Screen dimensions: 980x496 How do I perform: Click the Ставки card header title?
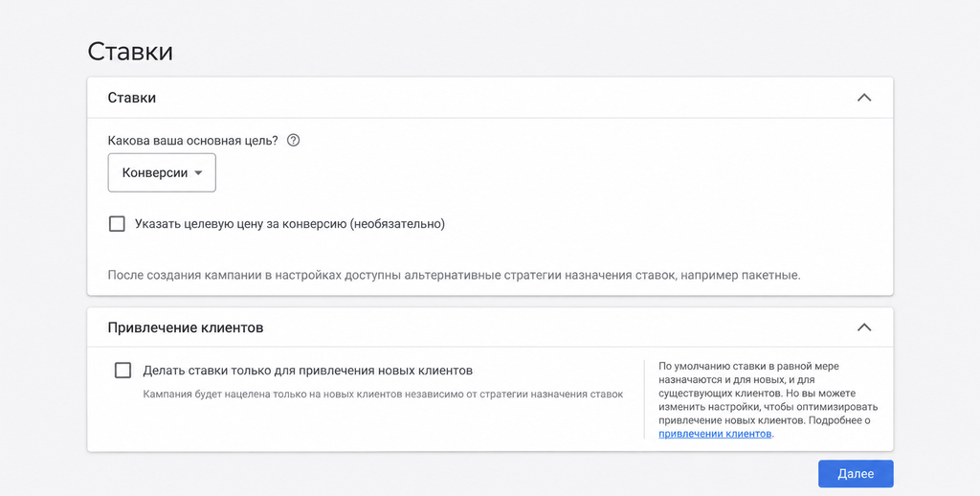pos(132,98)
